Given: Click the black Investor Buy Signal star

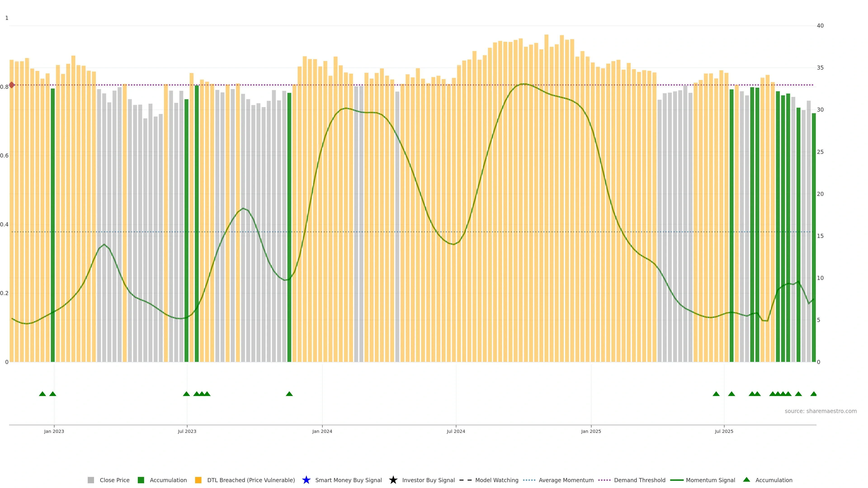Looking at the screenshot, I should pos(393,480).
